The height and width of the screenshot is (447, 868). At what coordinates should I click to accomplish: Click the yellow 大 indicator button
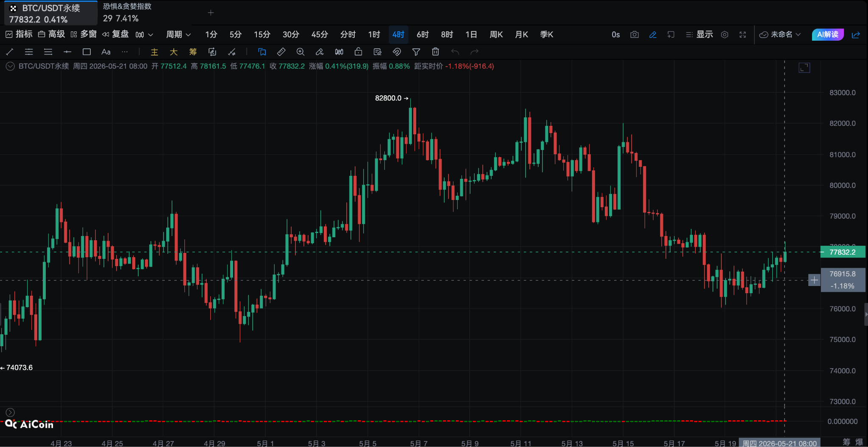point(174,52)
